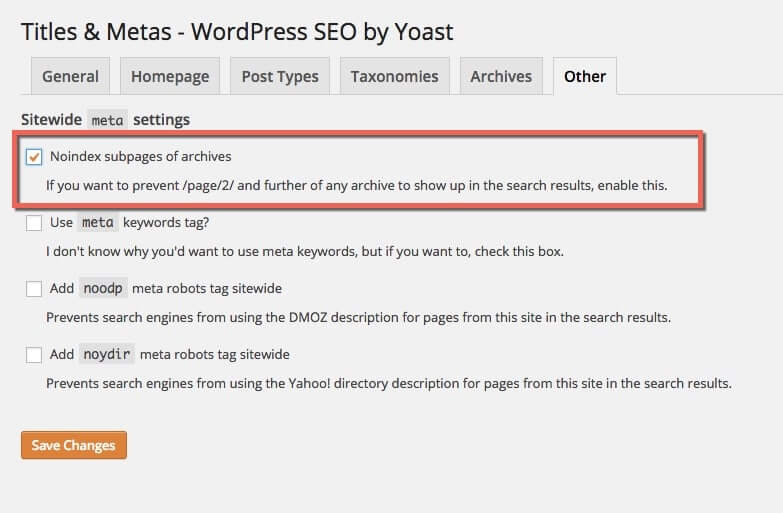
Task: Click the Yahoo! directory description help text
Action: (x=389, y=383)
